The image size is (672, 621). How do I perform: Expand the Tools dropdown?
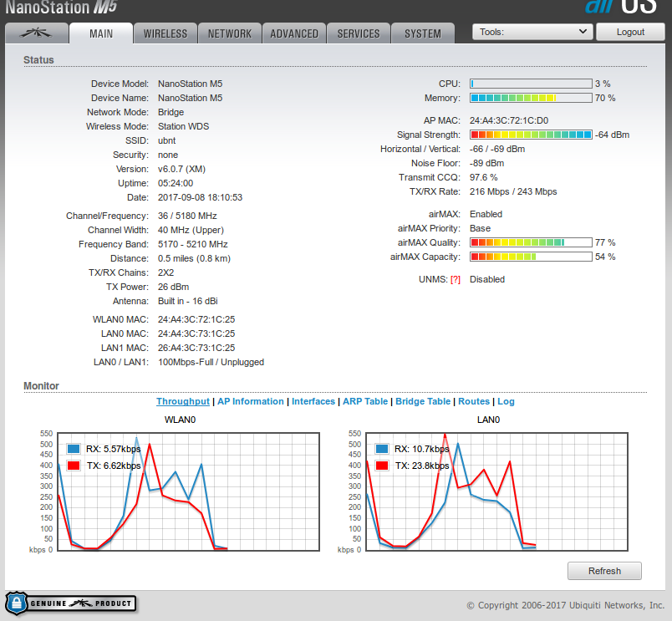pyautogui.click(x=532, y=32)
